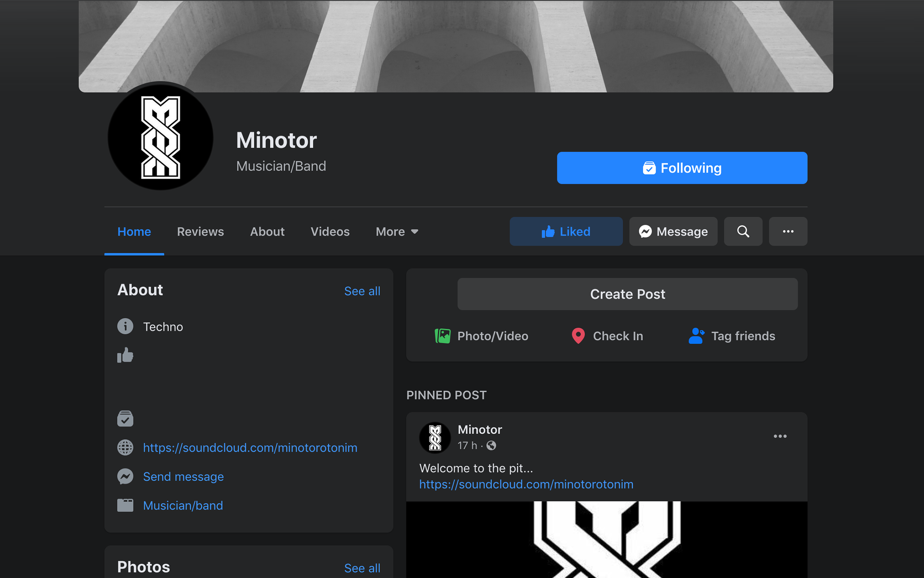924x578 pixels.
Task: Open the page options three-dots button
Action: tap(788, 231)
